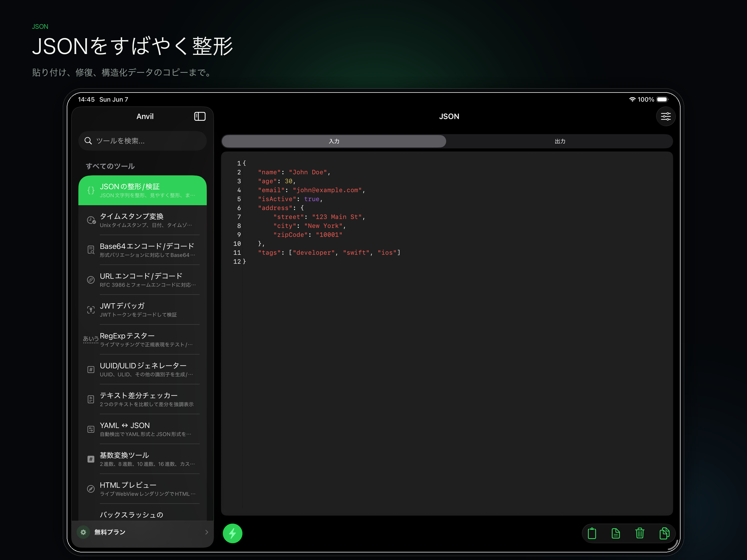Screen dimensions: 747x560
Task: Click the search magnifier icon
Action: tap(88, 141)
